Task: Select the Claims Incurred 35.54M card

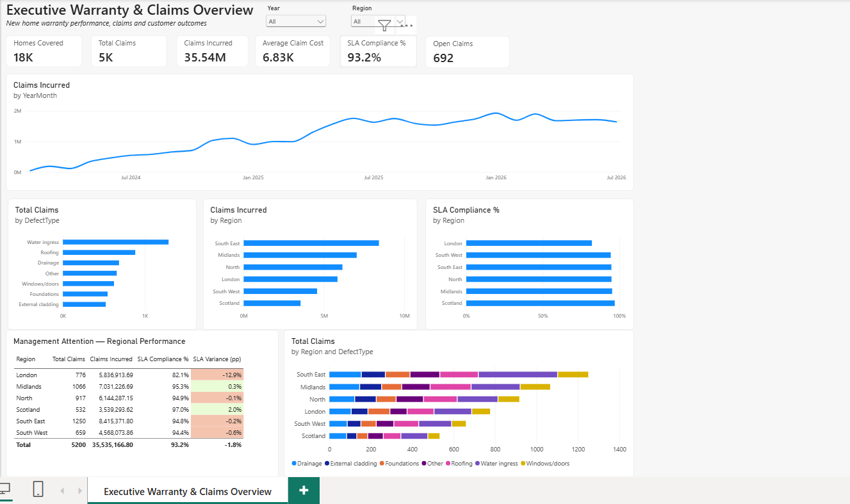Action: [212, 51]
